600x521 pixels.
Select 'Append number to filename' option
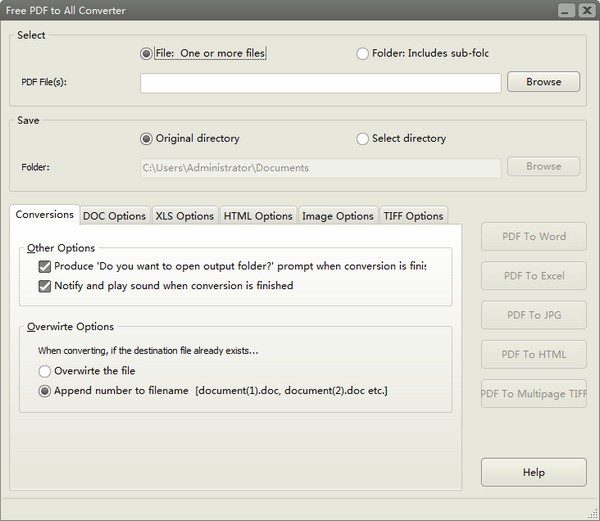45,391
